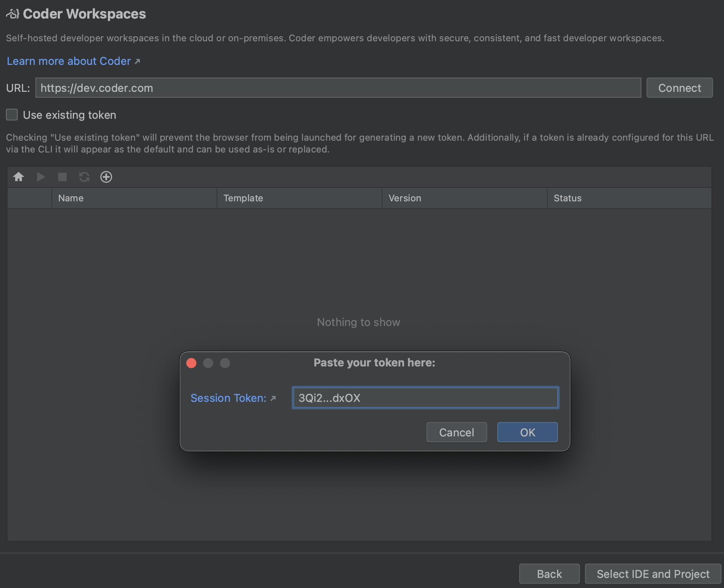Sort by the Template column header
This screenshot has height=588, width=724.
[299, 198]
